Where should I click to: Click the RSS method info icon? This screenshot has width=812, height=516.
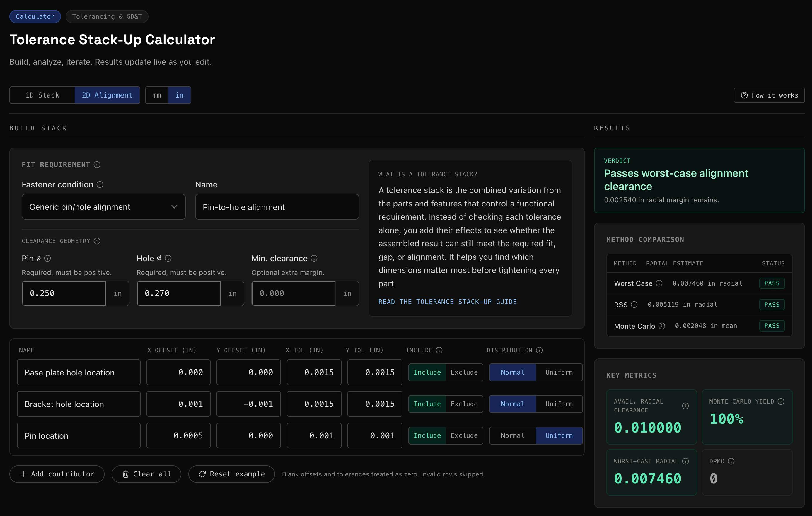(634, 304)
